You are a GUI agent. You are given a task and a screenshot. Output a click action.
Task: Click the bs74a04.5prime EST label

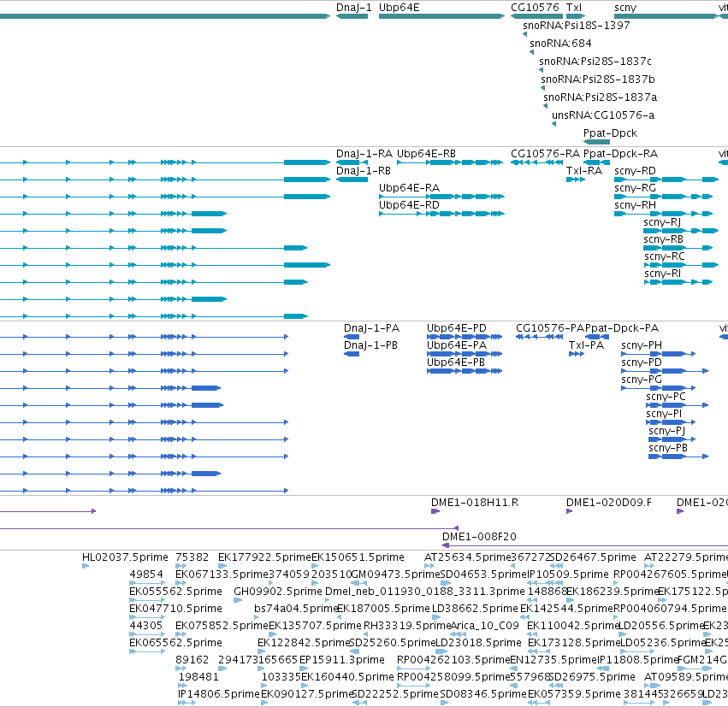coord(296,609)
